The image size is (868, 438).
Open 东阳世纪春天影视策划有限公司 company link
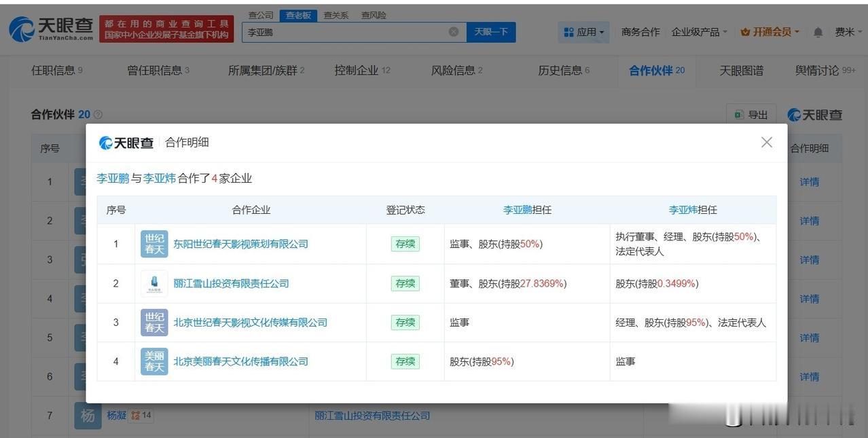pyautogui.click(x=240, y=244)
